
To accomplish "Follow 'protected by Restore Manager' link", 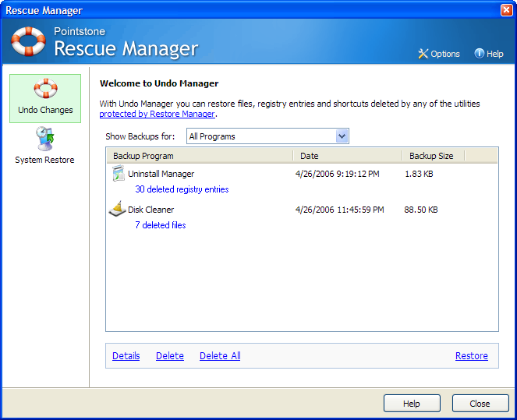I will click(157, 114).
